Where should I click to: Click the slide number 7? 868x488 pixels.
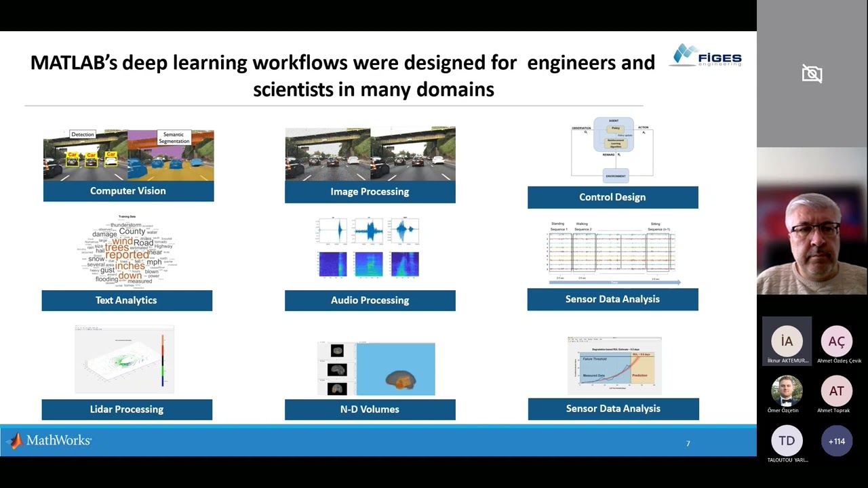tap(688, 443)
